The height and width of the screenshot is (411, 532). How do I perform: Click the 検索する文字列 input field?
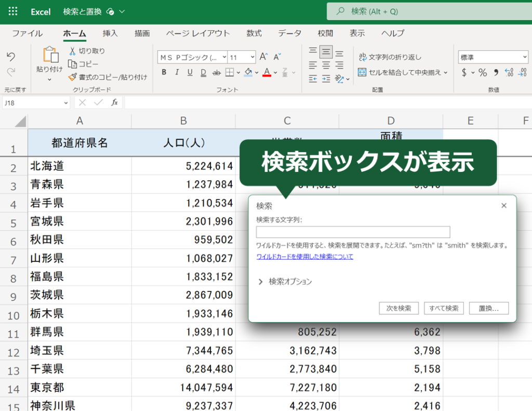click(x=353, y=232)
